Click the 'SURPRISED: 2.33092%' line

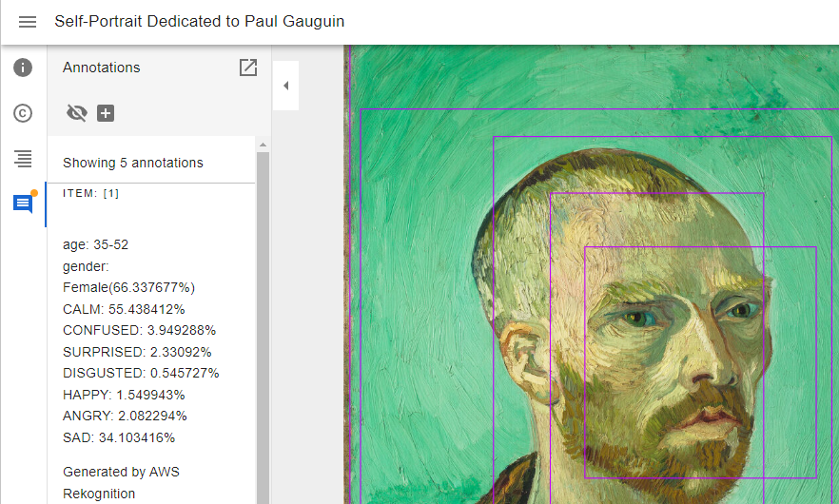[137, 352]
